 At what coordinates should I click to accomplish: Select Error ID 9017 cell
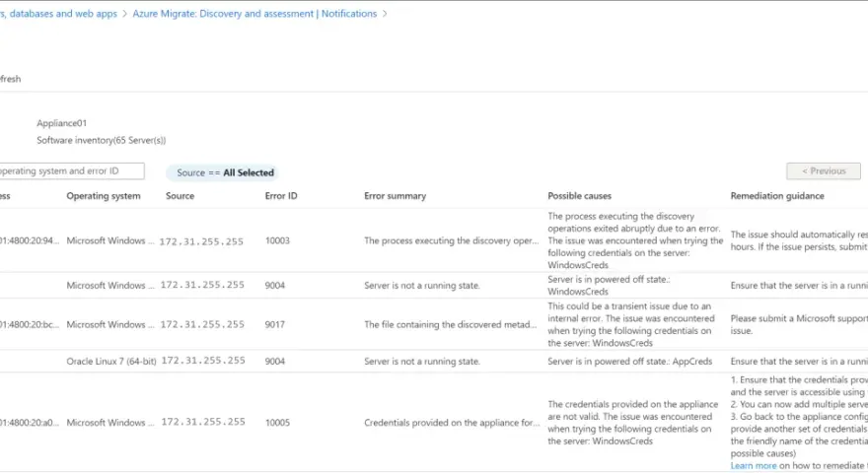(x=274, y=325)
